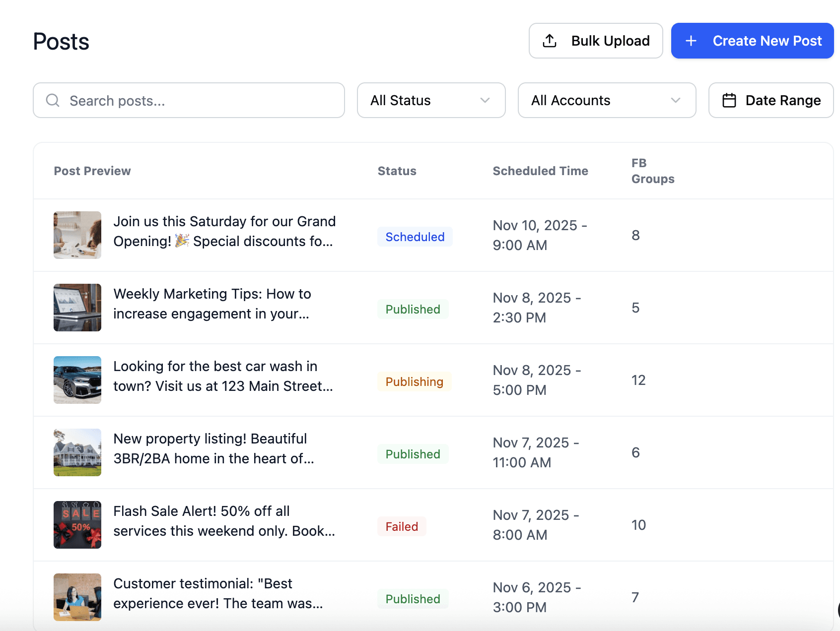Open the property listing house thumbnail
The width and height of the screenshot is (840, 631).
pyautogui.click(x=77, y=452)
